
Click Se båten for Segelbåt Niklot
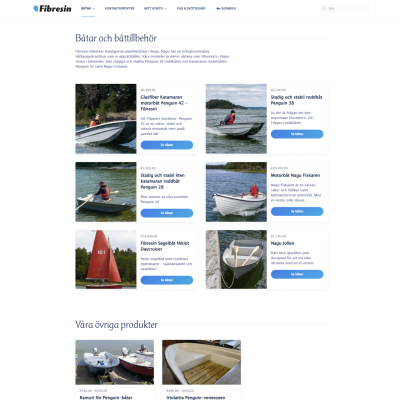point(167,280)
